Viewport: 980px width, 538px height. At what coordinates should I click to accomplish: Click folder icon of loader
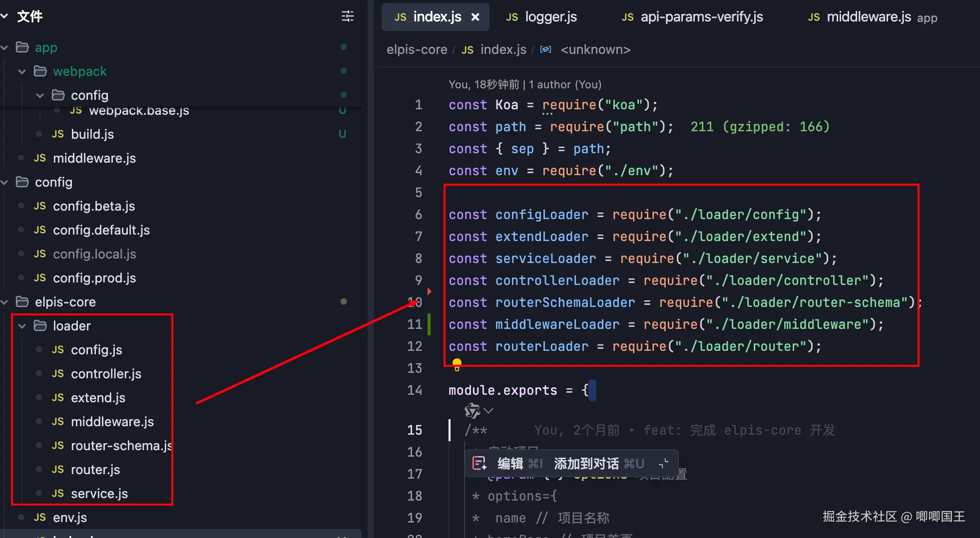pyautogui.click(x=40, y=326)
